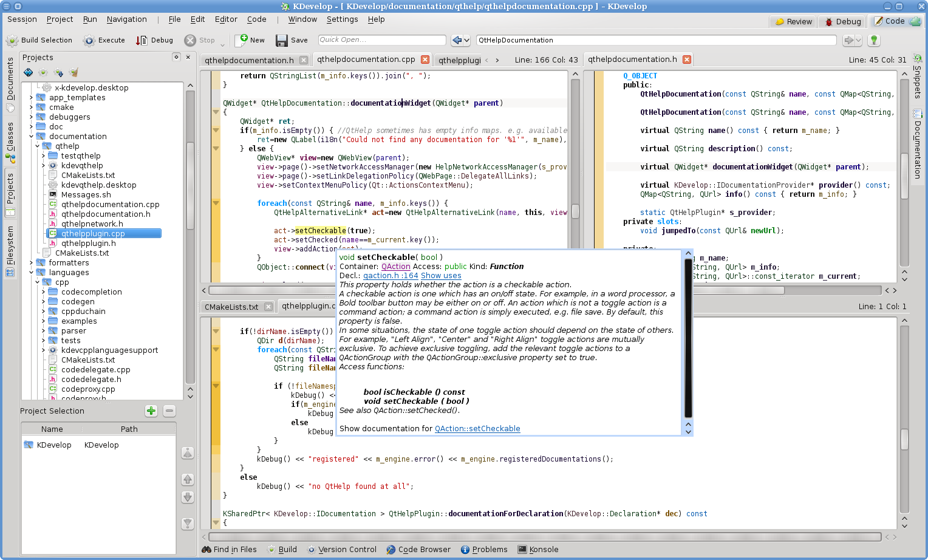Click Show documentation for QAction::setCheckable
928x560 pixels.
[477, 428]
